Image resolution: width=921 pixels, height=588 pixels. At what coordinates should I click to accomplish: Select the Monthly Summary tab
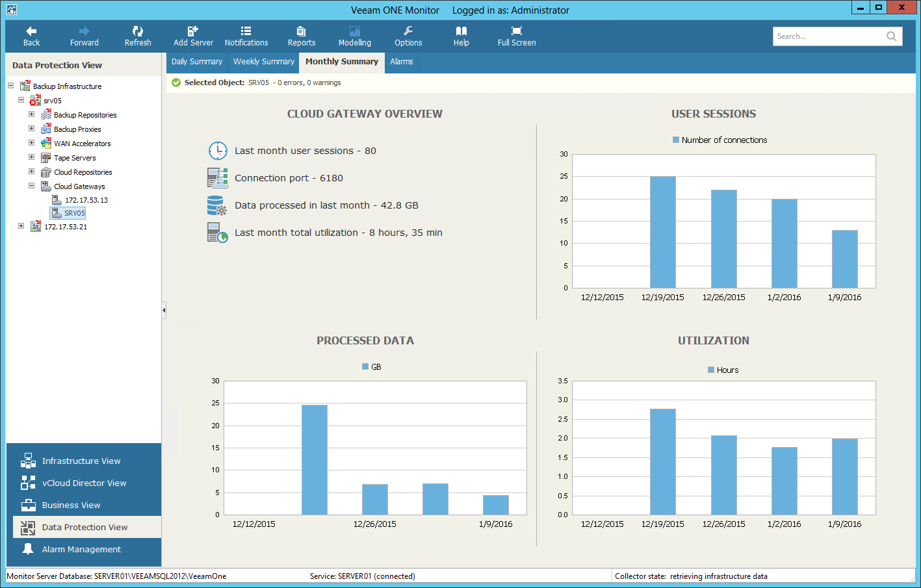(x=342, y=62)
